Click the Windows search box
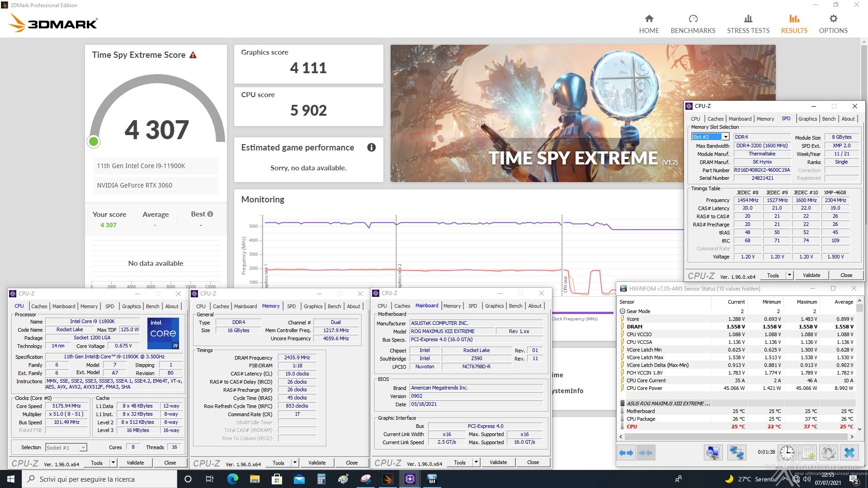 tap(99, 479)
